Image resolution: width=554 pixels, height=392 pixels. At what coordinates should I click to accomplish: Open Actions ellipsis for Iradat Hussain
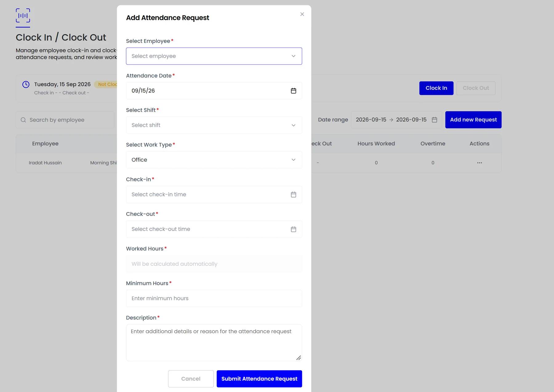click(479, 163)
